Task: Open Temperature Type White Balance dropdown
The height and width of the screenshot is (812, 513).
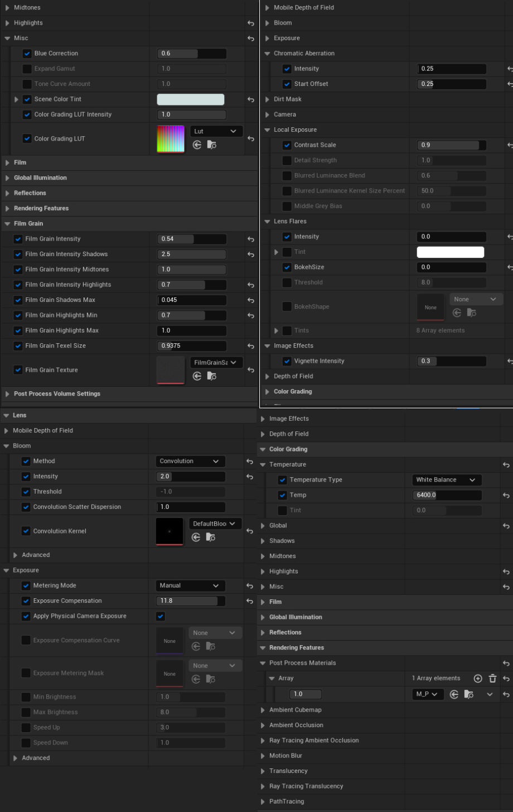Action: (x=446, y=480)
